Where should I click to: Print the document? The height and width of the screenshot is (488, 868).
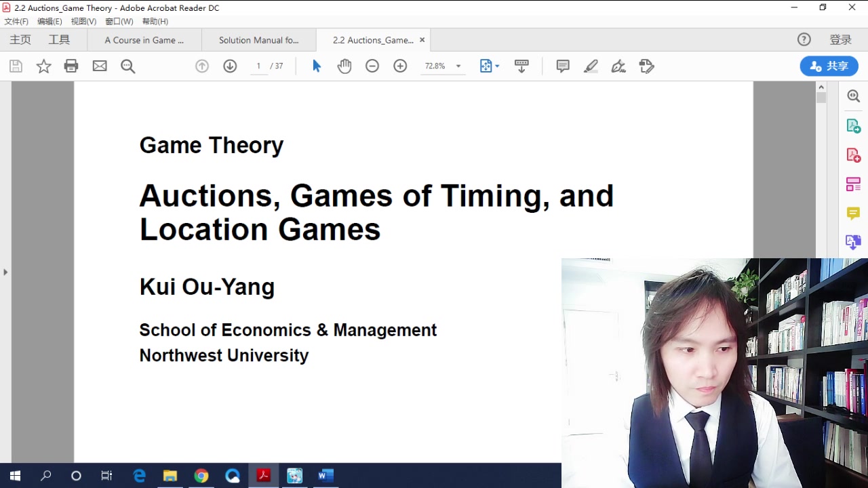click(71, 66)
